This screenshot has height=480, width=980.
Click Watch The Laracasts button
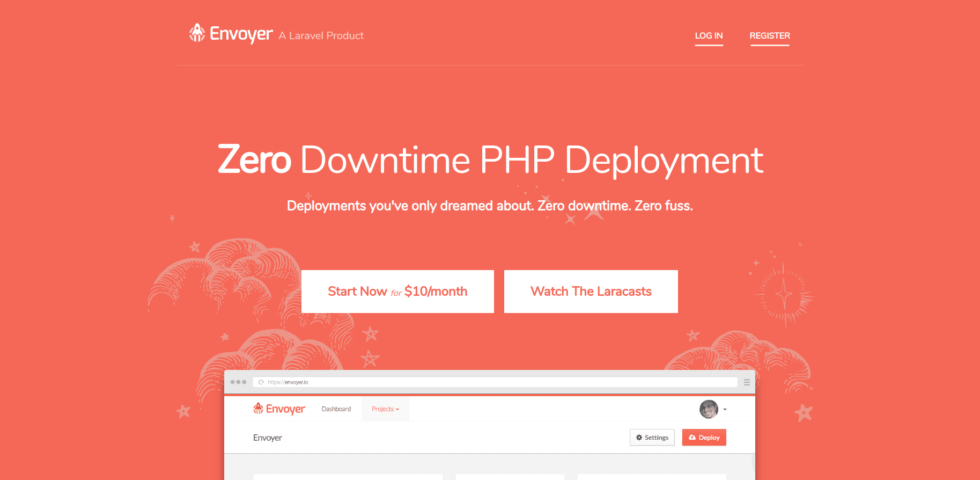click(591, 292)
